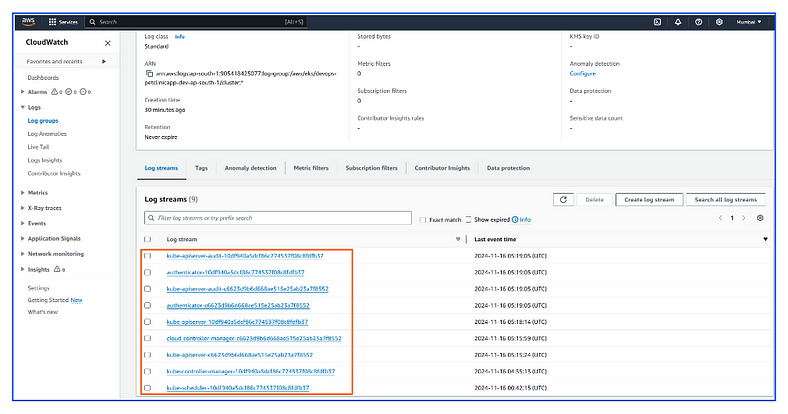Image resolution: width=788 pixels, height=414 pixels.
Task: Open Dashboards in sidebar
Action: coord(43,78)
